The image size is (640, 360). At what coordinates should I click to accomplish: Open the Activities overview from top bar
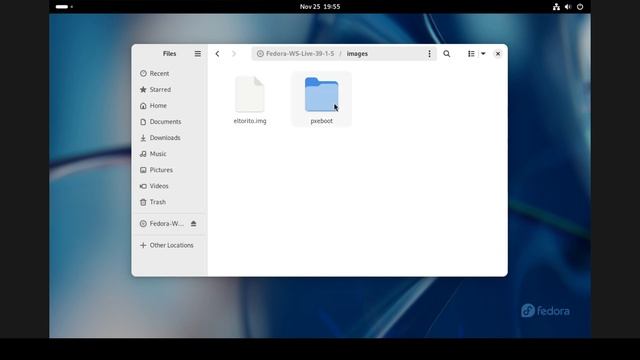[64, 7]
